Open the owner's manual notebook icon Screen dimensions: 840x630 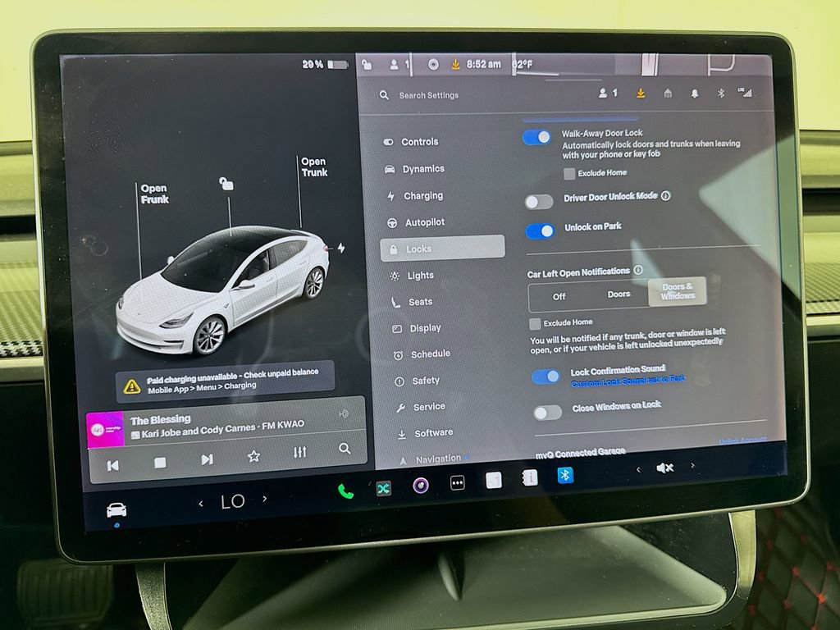(530, 477)
